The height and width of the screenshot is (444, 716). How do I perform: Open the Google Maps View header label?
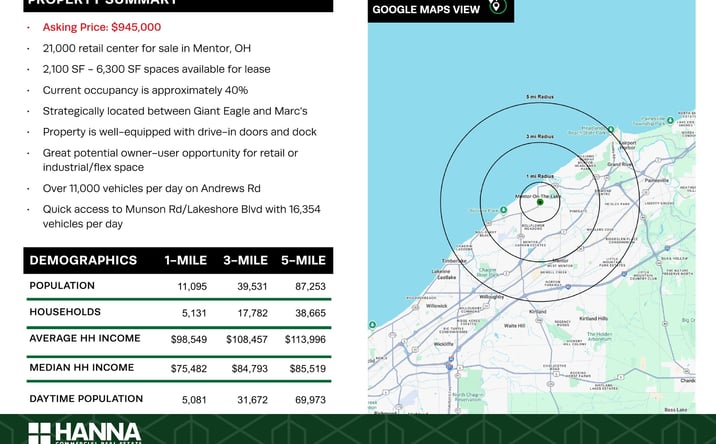[426, 10]
